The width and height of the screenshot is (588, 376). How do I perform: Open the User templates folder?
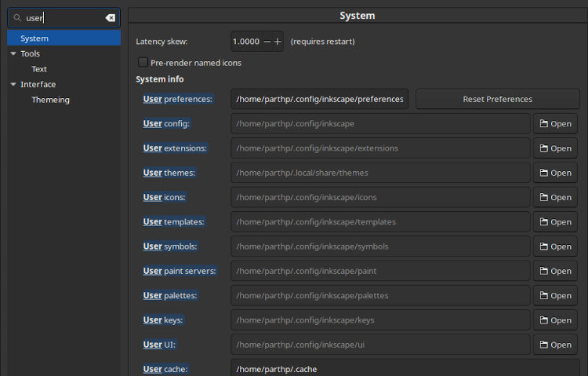tap(555, 222)
